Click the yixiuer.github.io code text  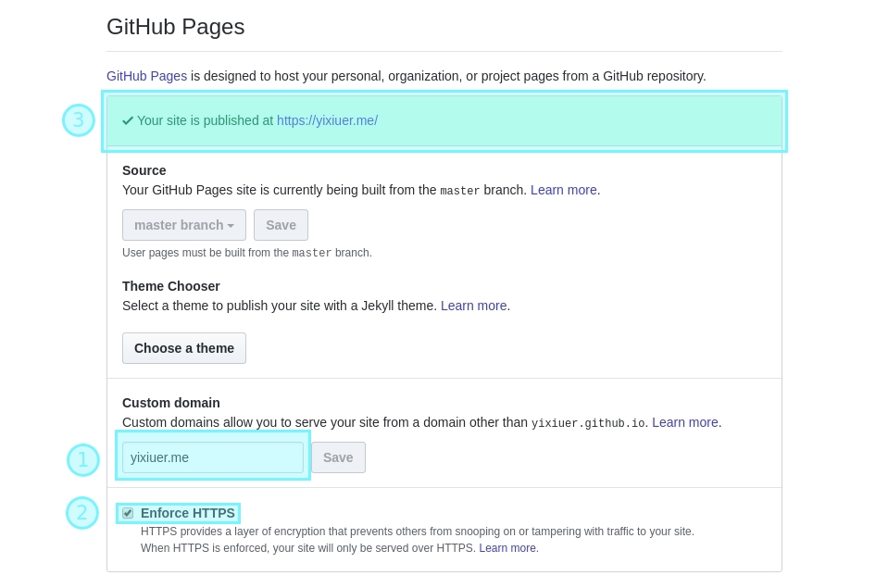(588, 423)
